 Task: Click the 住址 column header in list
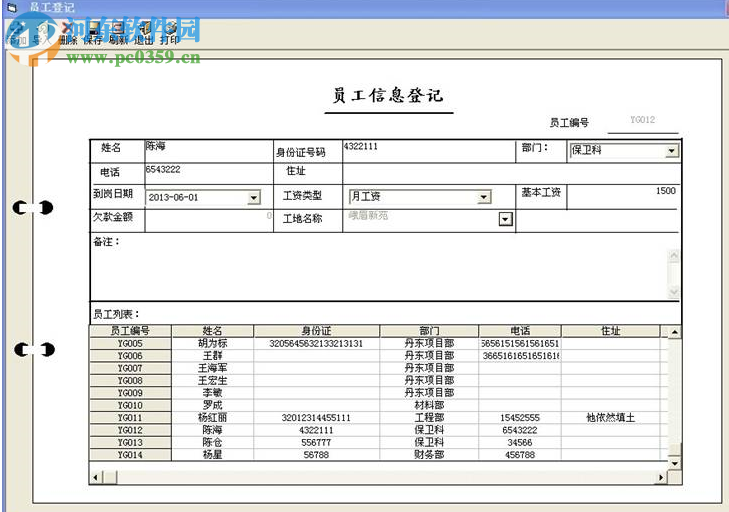610,331
